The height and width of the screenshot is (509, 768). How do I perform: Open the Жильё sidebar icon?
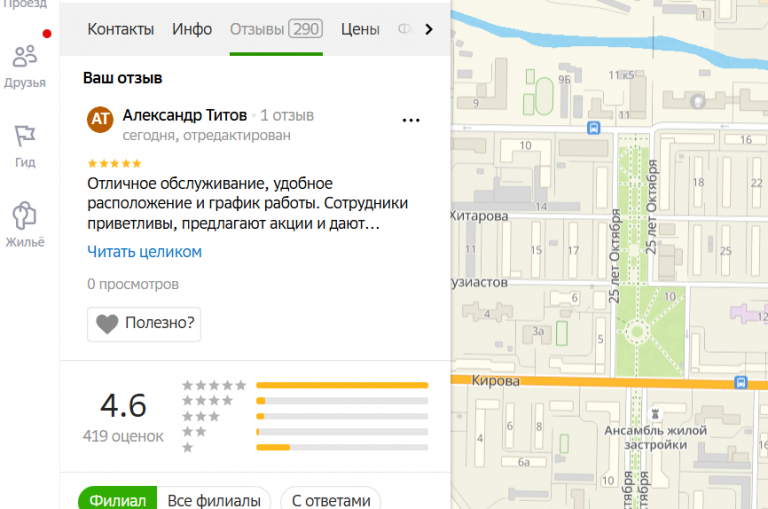tap(24, 224)
